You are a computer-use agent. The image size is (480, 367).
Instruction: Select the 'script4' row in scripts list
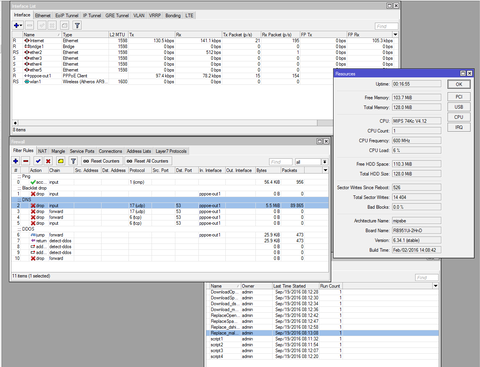pyautogui.click(x=323, y=356)
